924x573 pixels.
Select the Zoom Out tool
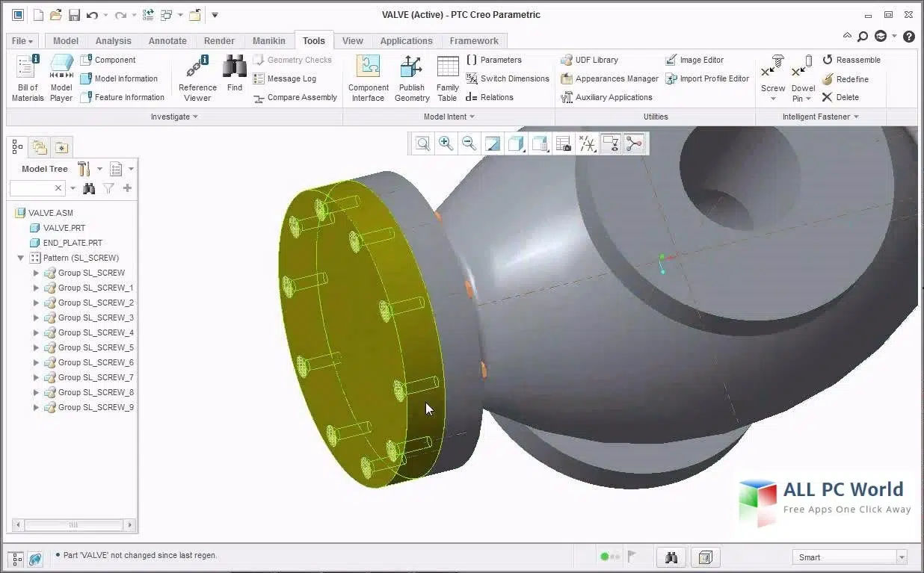click(x=469, y=143)
